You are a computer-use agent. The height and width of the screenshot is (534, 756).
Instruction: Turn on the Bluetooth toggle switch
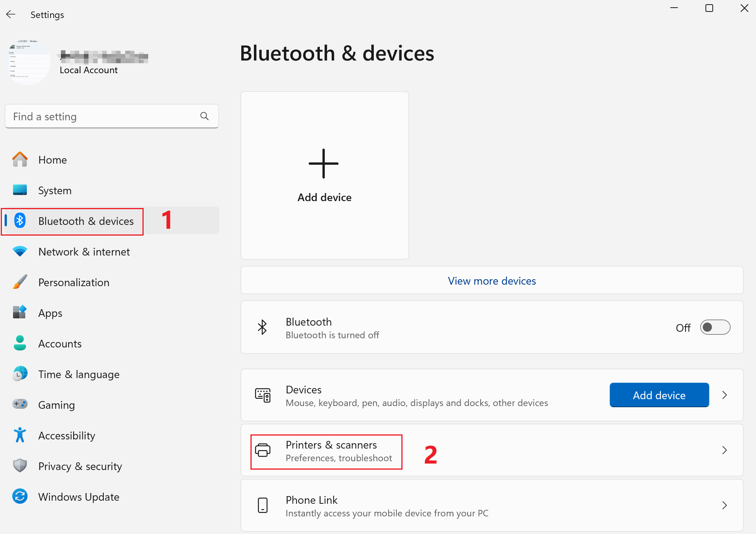(x=715, y=328)
